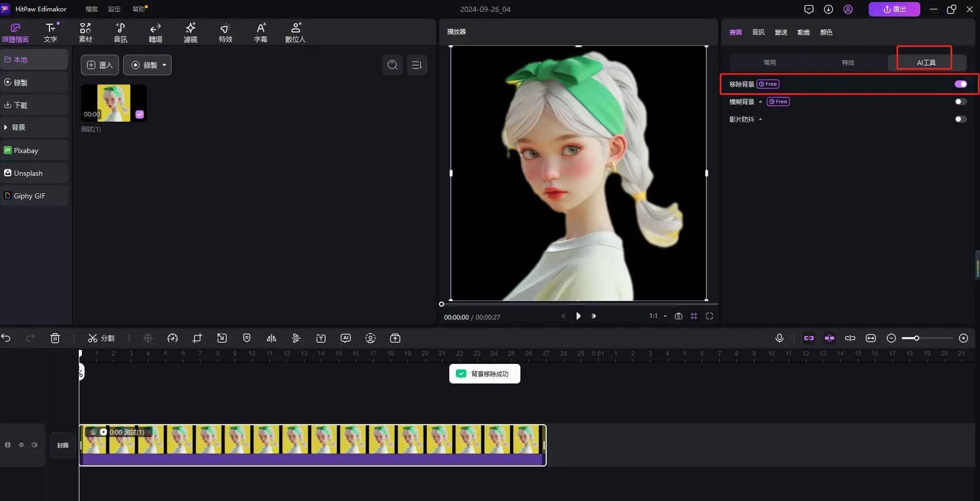Toggle track visibility eye icon
The width and height of the screenshot is (980, 501).
pos(21,445)
